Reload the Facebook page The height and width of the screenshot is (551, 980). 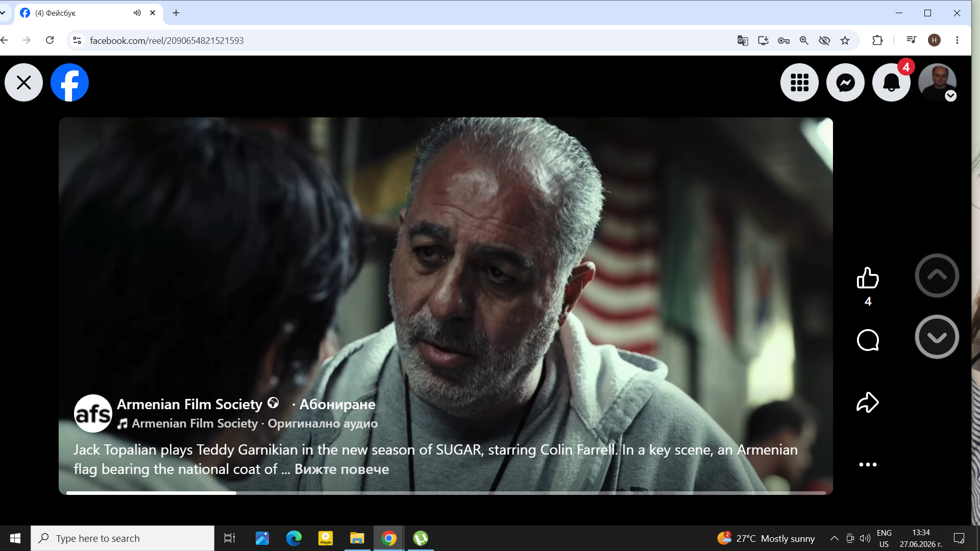(50, 40)
